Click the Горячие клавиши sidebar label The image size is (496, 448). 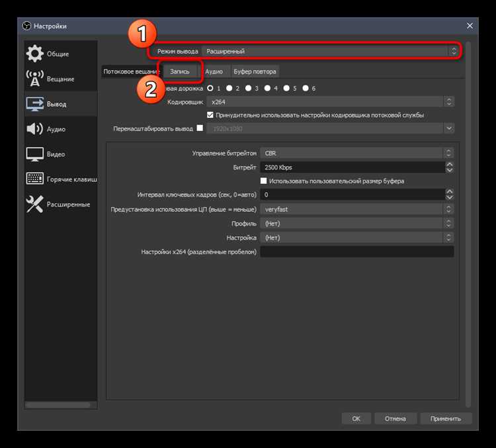click(72, 179)
